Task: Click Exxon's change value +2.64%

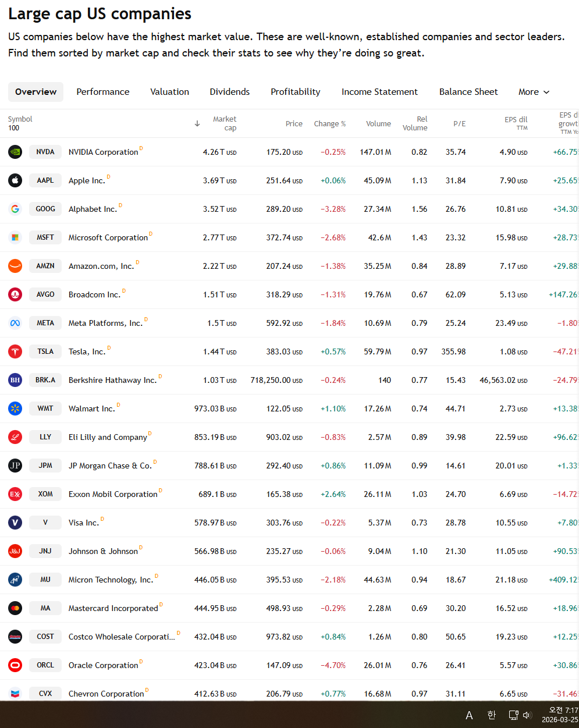Action: coord(333,494)
